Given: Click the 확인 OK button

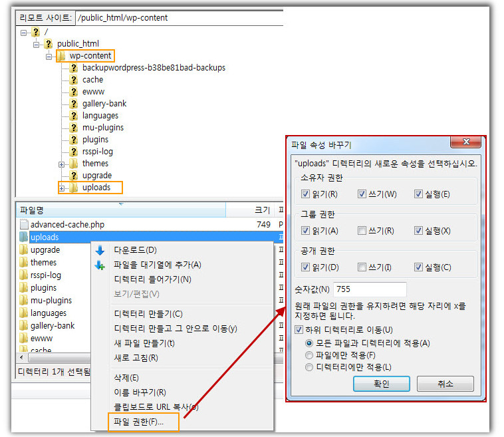Looking at the screenshot, I should 382,384.
